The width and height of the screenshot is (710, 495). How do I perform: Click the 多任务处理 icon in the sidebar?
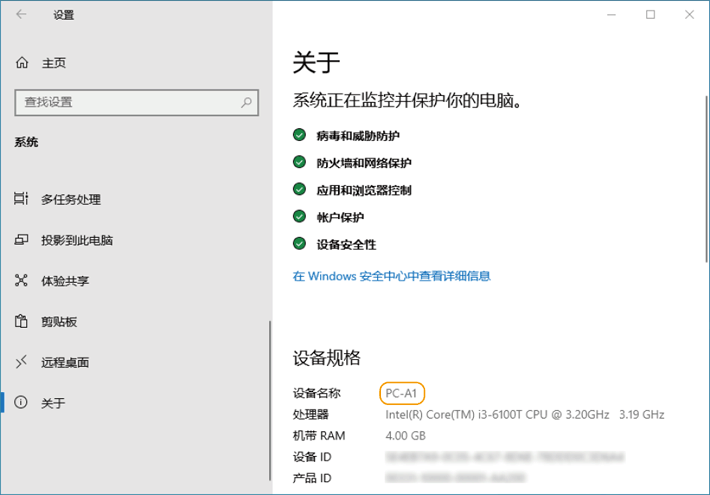(x=22, y=199)
